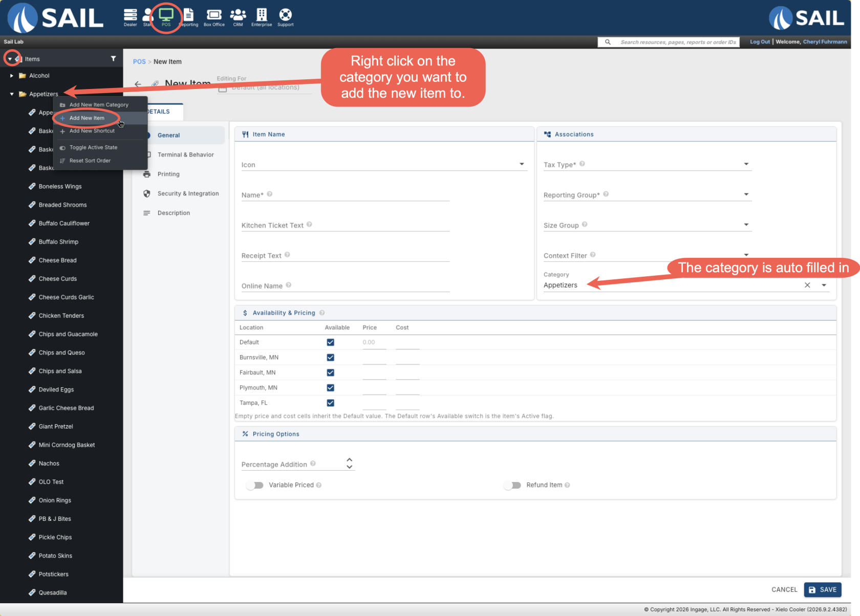
Task: Uncheck Available for Plymouth, MN
Action: [330, 388]
